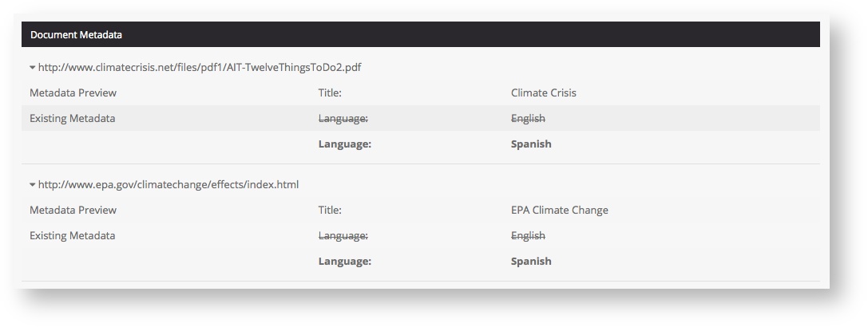This screenshot has width=868, height=327.
Task: Click bold Language label in climatecrisis.net section
Action: 345,144
